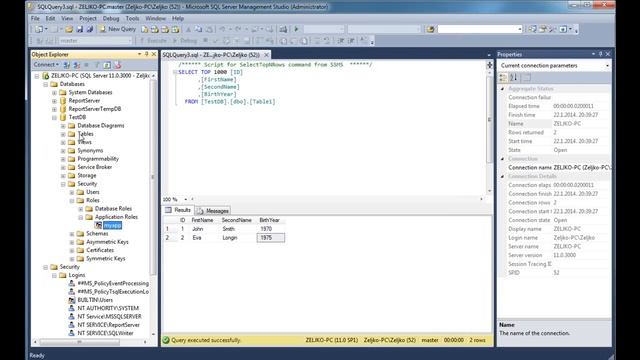Open the File menu

(36, 18)
